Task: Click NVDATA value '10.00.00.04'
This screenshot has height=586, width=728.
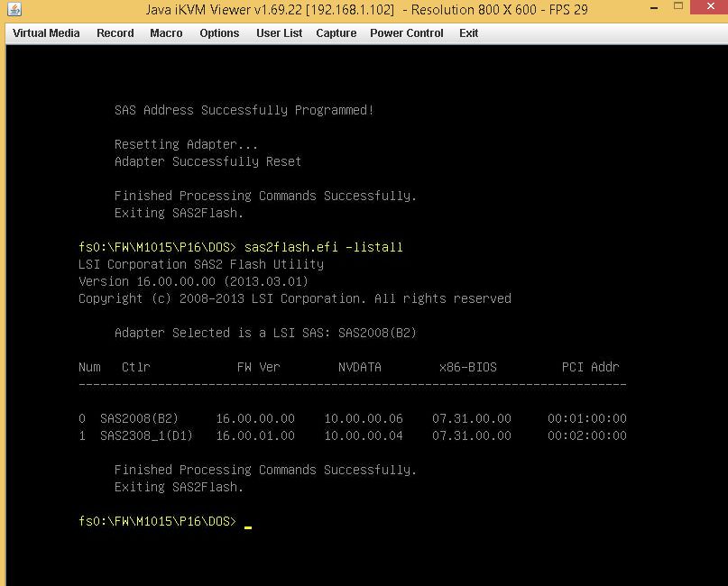Action: click(364, 435)
